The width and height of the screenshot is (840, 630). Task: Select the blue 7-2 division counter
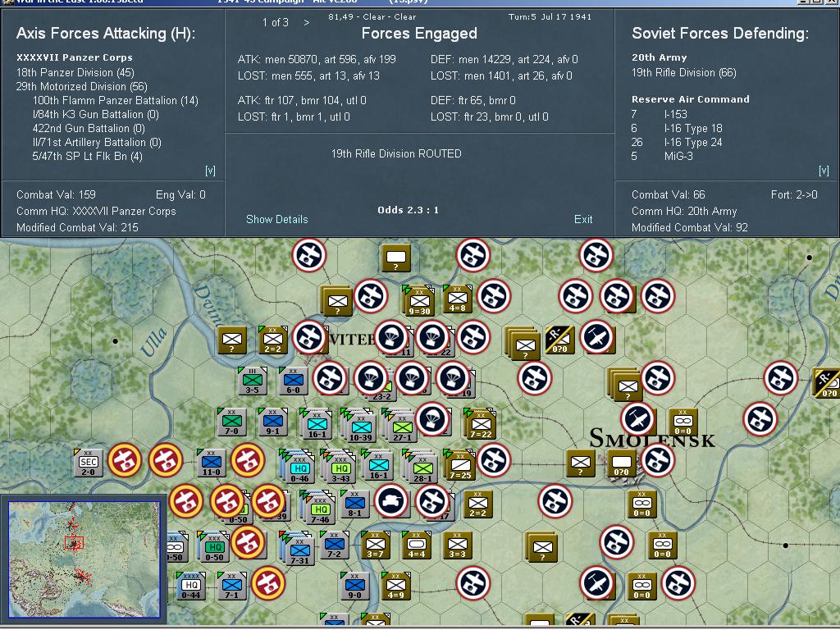(x=335, y=545)
